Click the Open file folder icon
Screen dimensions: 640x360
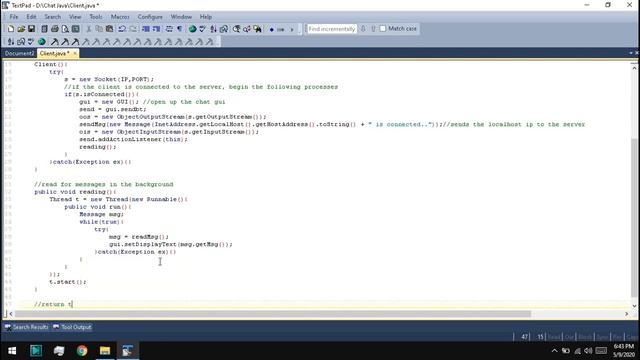21,29
